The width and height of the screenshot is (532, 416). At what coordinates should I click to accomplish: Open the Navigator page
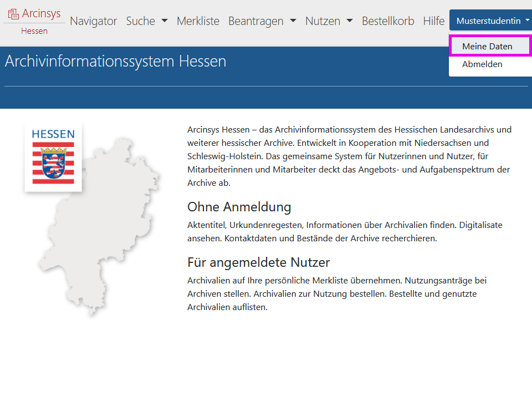click(x=93, y=21)
